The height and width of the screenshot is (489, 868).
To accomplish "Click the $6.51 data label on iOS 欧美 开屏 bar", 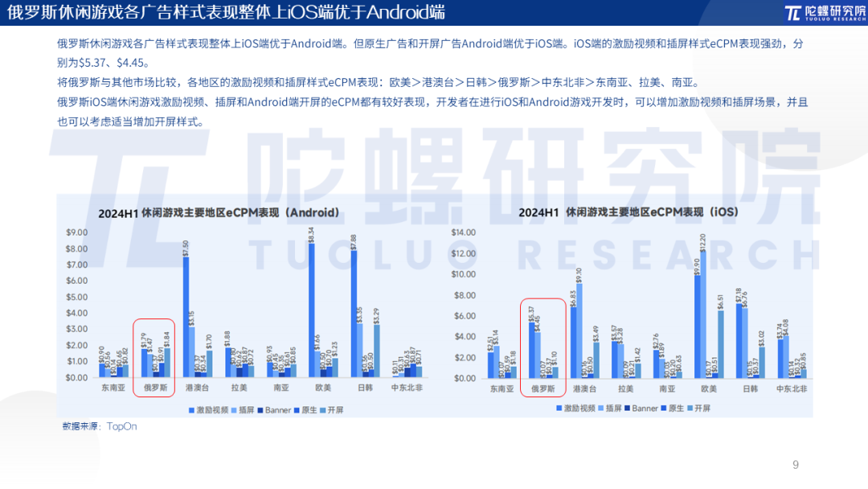I will [x=721, y=302].
